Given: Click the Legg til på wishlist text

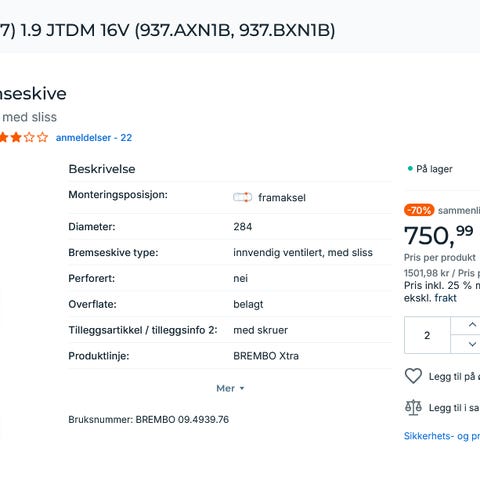Looking at the screenshot, I should point(454,377).
